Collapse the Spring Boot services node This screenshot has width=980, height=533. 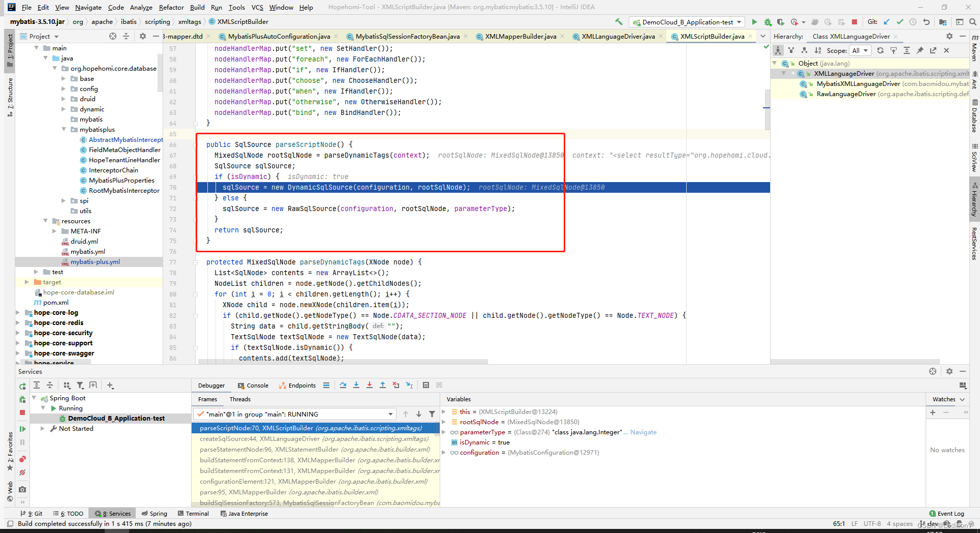coord(34,398)
